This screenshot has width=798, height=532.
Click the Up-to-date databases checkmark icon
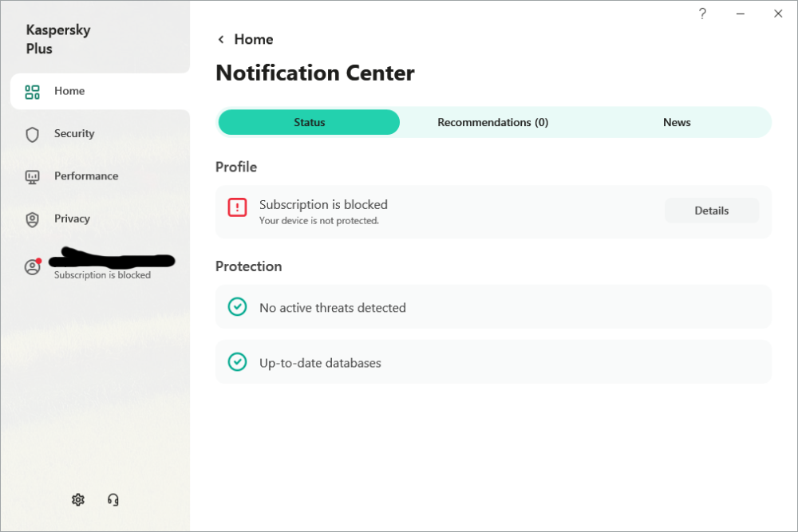[237, 362]
